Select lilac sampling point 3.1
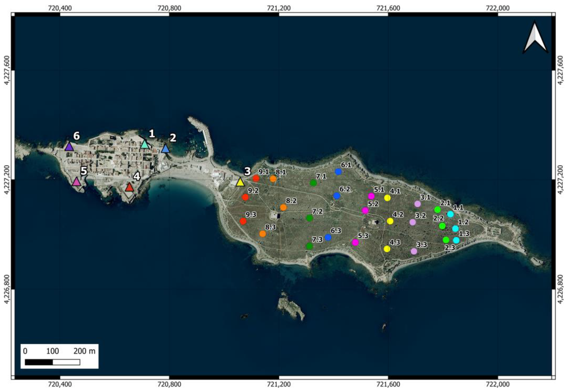This screenshot has height=392, width=568. [418, 204]
